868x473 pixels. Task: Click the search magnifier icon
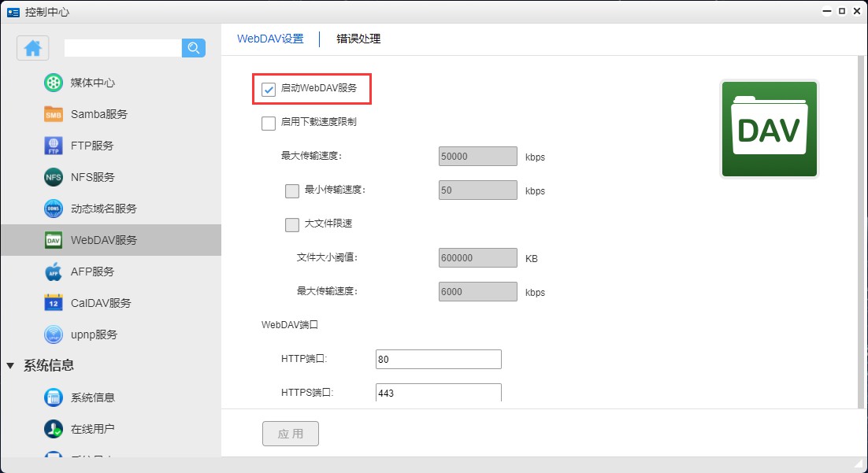[x=193, y=48]
